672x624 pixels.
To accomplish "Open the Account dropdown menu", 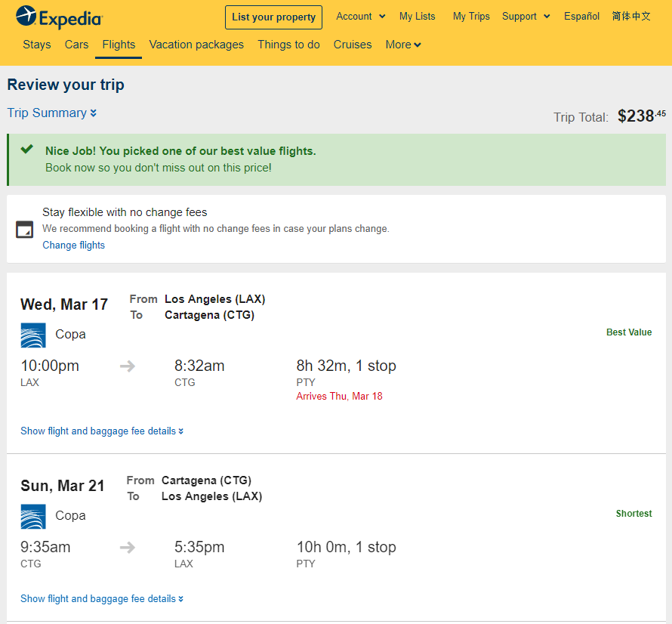I will pyautogui.click(x=360, y=17).
